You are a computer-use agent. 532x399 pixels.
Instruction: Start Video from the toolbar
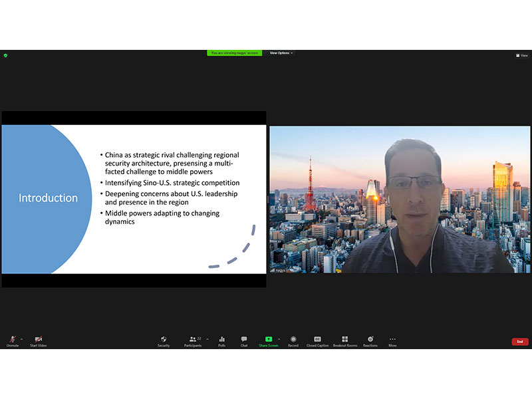click(x=38, y=340)
